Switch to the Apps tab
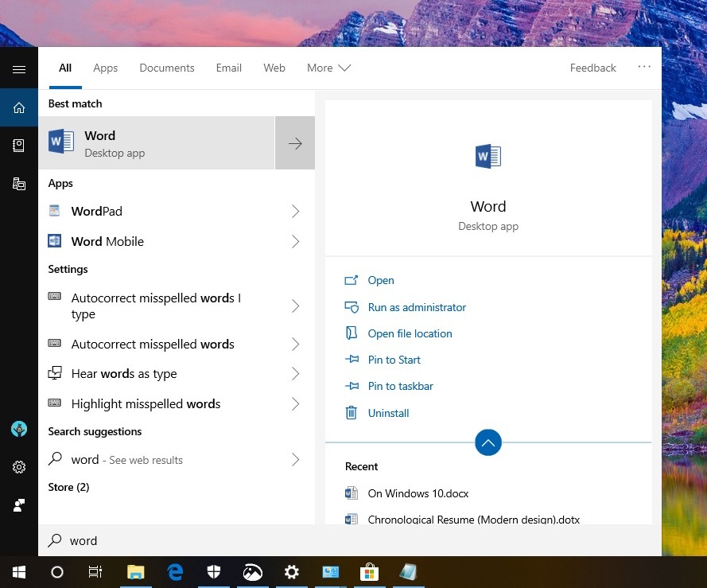Viewport: 707px width, 588px height. click(105, 68)
